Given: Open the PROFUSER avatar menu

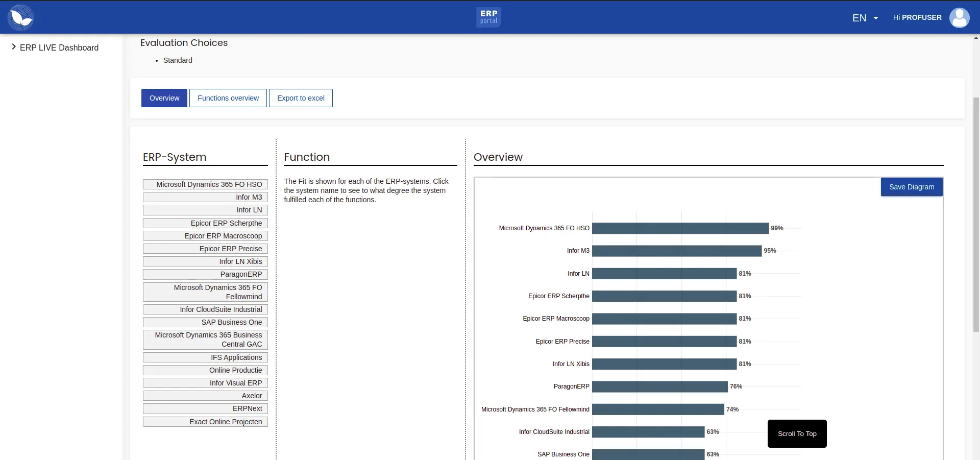Looking at the screenshot, I should [959, 17].
